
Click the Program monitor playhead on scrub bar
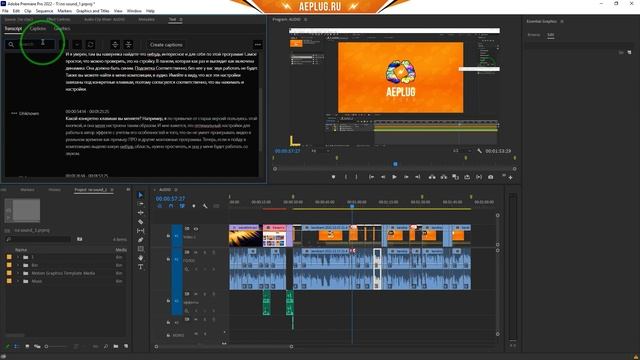(395, 164)
